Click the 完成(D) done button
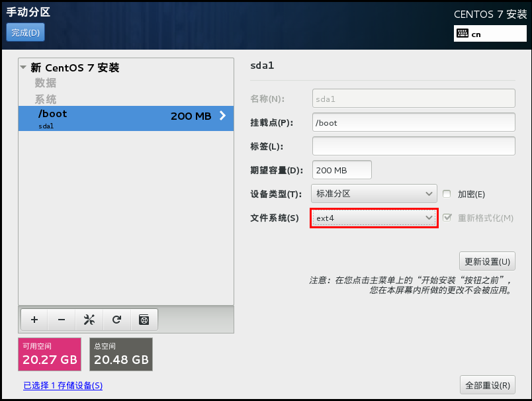Screen dimensions: 532x401 point(25,32)
